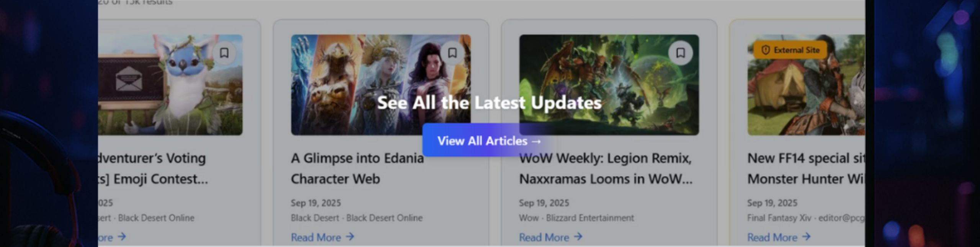Screen dimensions: 980x247
Task: Click the External Site badge
Action: point(790,50)
